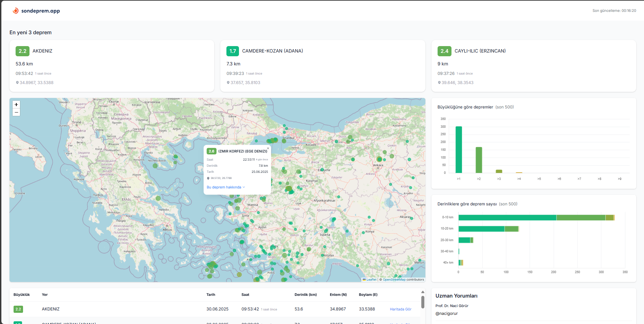Close the Izmir Korfezi earthquake popup
The height and width of the screenshot is (324, 644).
pyautogui.click(x=268, y=148)
